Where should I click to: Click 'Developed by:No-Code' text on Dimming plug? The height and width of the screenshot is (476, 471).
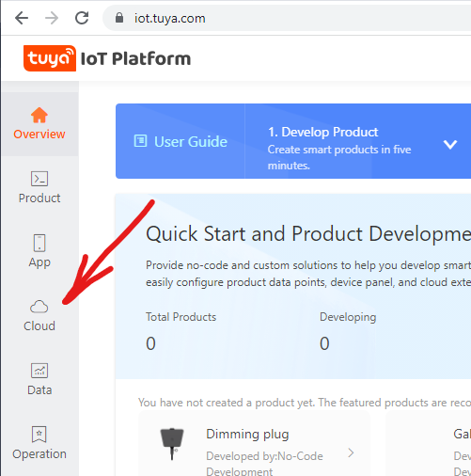(x=264, y=456)
